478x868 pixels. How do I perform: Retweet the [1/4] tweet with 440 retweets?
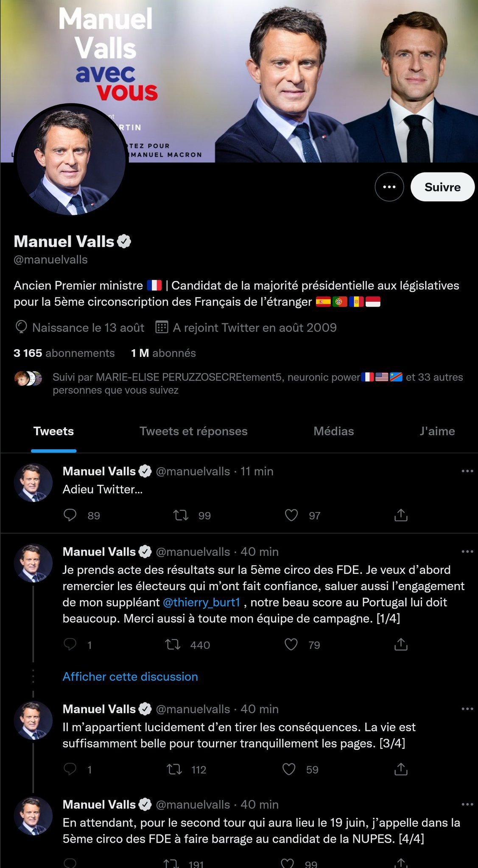click(173, 645)
